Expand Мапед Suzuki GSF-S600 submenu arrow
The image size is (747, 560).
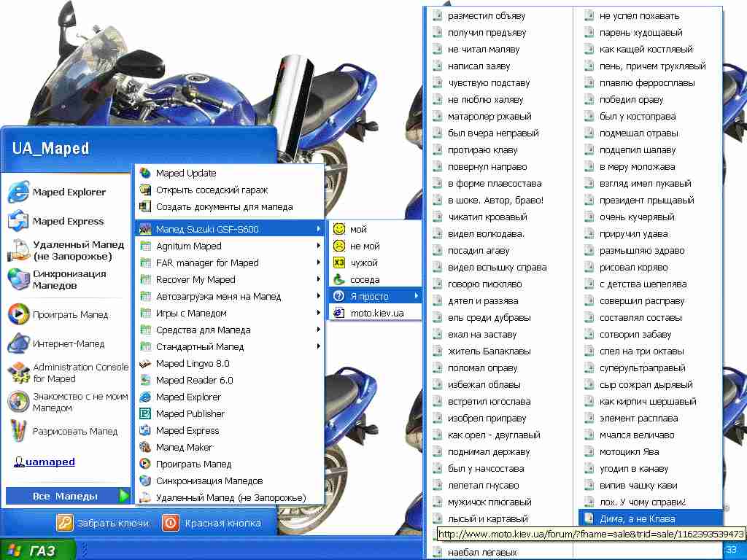pyautogui.click(x=318, y=229)
